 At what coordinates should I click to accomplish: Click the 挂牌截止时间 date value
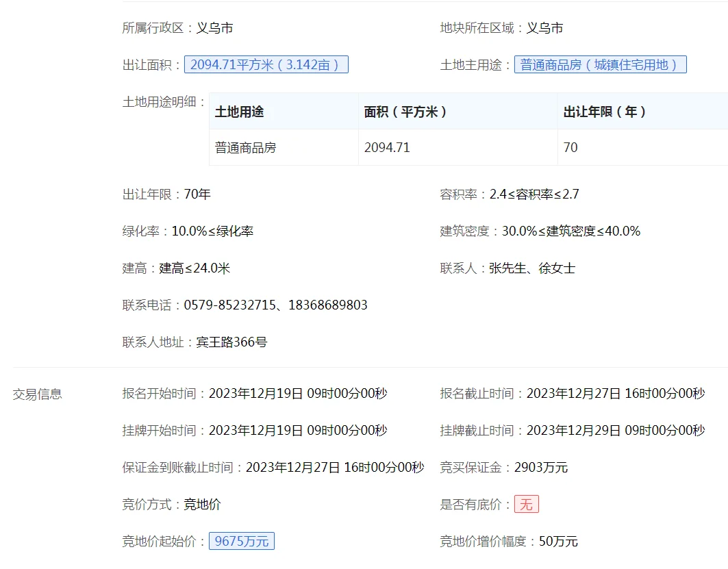pos(615,431)
